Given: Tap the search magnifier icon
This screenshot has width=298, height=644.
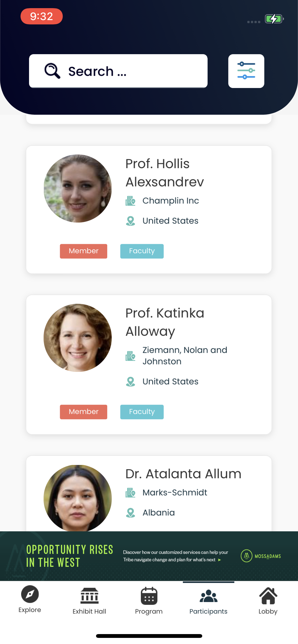Looking at the screenshot, I should point(52,71).
